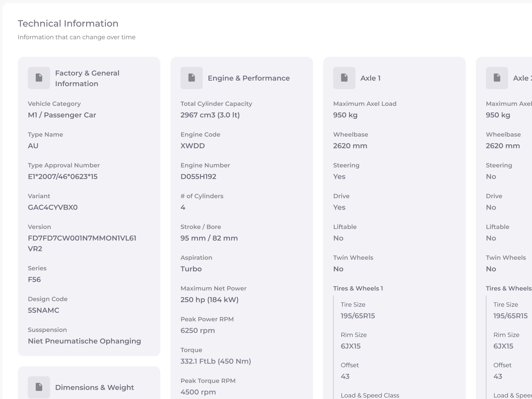
Task: Select the Type Approval Number value E1*2007/46*0623*15
Action: (x=63, y=177)
